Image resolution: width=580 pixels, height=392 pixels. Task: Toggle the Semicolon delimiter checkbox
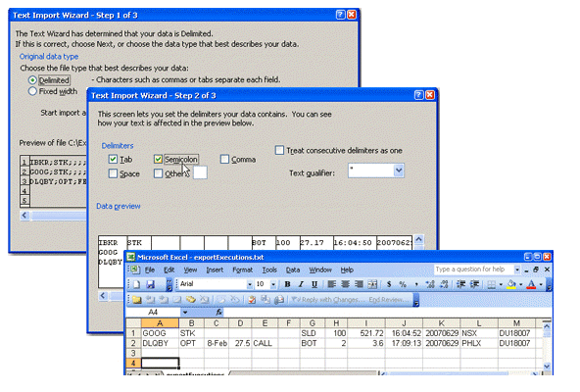coord(158,159)
